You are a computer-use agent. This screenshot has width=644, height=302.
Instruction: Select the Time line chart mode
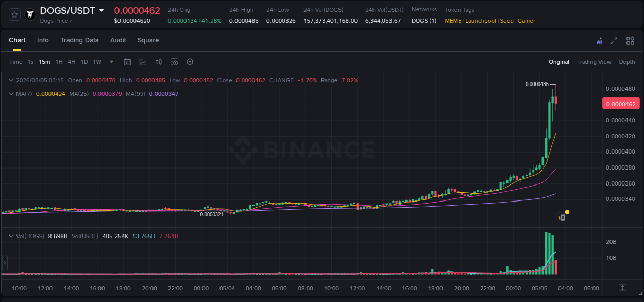click(15, 62)
